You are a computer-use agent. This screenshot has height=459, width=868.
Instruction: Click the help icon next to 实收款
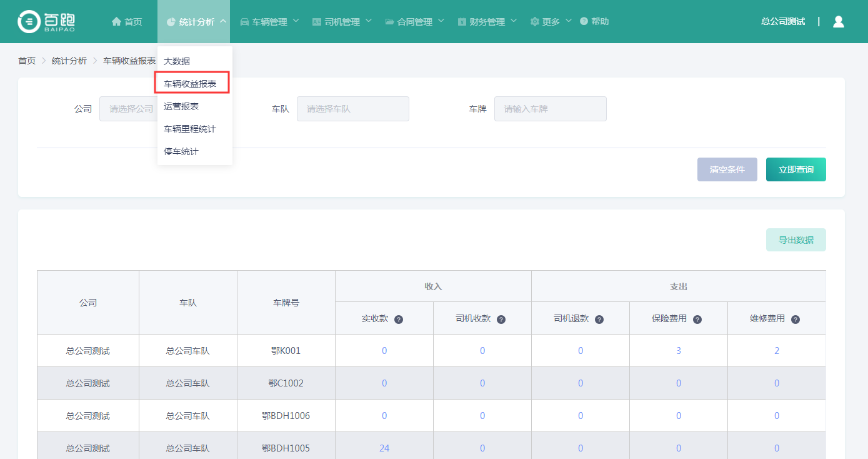point(399,320)
